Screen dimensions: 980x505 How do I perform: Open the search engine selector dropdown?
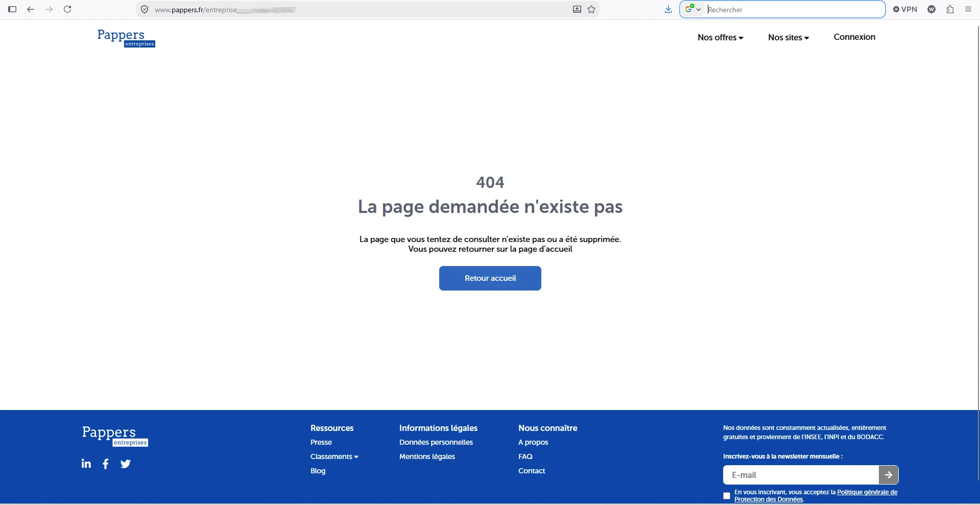click(x=693, y=9)
